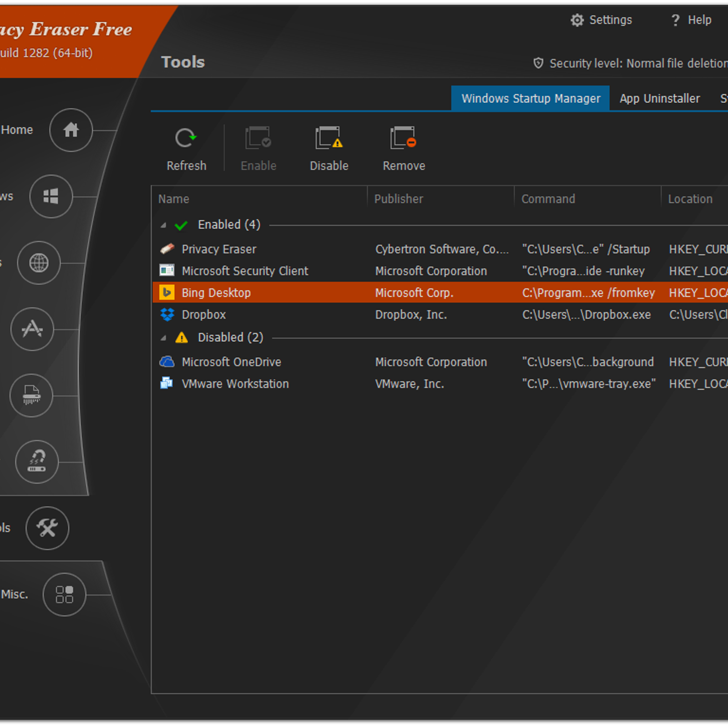Click 'Cybertron Software, Co....' publisher cell

442,249
